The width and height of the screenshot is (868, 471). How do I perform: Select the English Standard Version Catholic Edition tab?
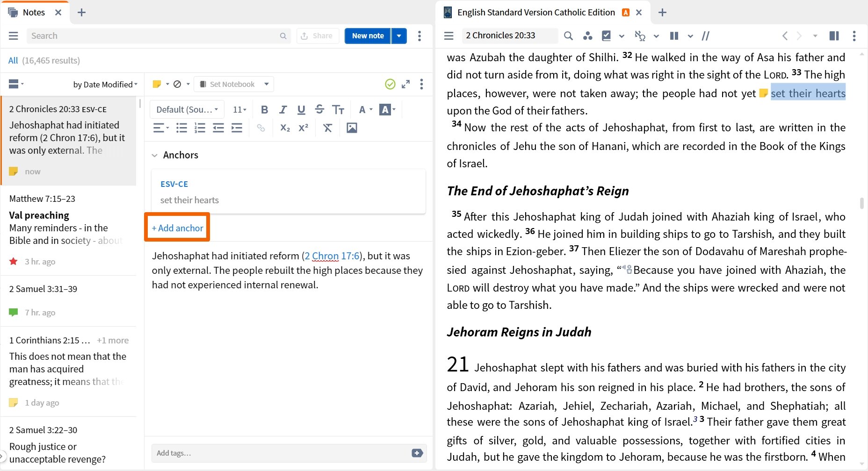pos(536,13)
